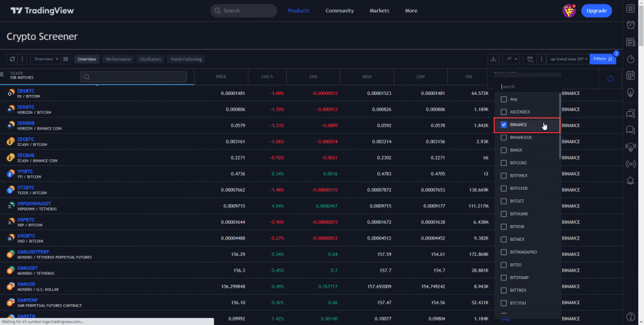The image size is (644, 325).
Task: Click the blue reset filter circular arrow
Action: 610,79
